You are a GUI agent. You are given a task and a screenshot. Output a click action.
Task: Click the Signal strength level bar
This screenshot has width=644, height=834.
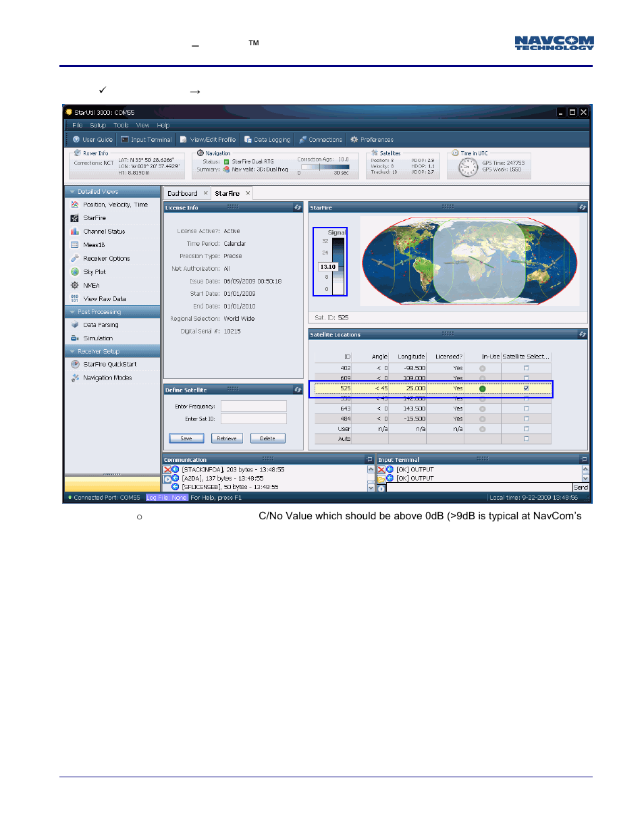click(338, 266)
